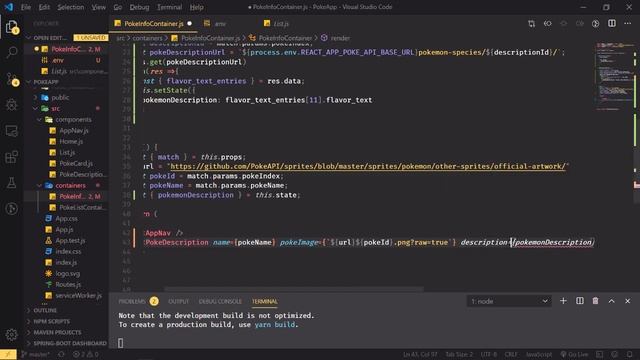
Task: Open logo.svg in file tree
Action: point(67,273)
